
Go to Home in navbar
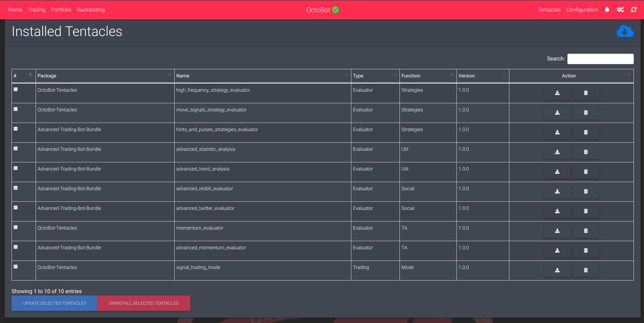15,10
